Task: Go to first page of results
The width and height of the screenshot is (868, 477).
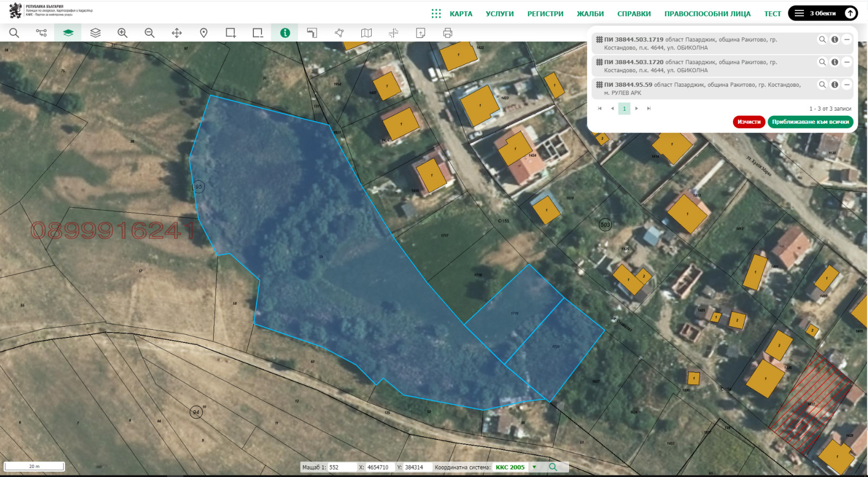Action: point(599,109)
